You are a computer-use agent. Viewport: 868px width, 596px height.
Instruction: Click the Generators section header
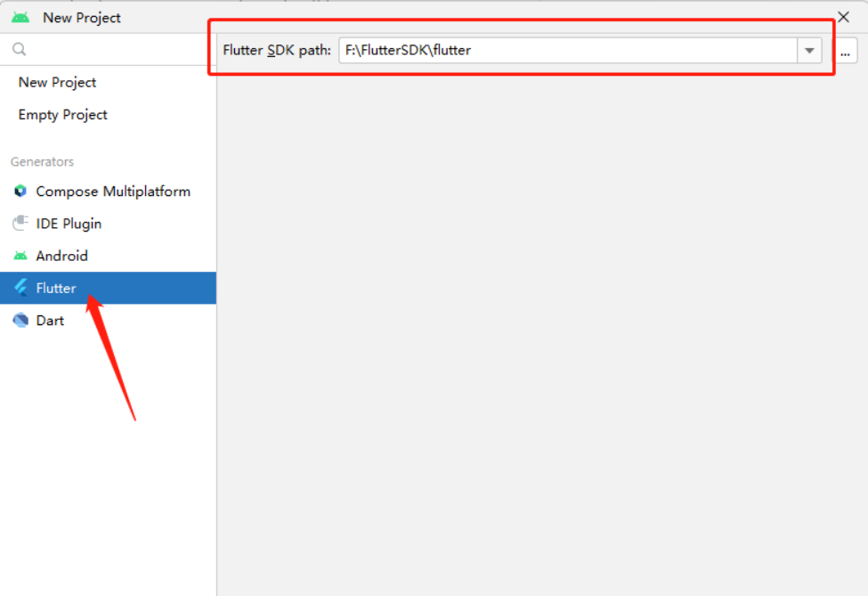click(42, 162)
